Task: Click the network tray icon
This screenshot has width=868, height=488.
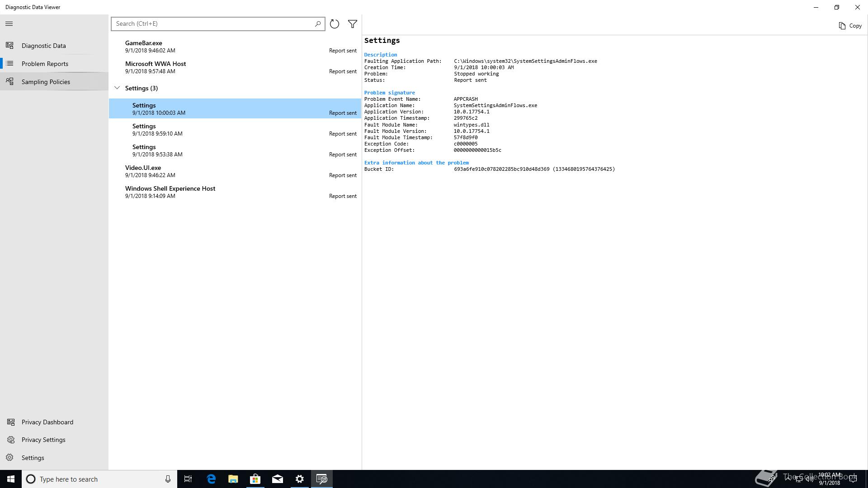Action: 799,479
